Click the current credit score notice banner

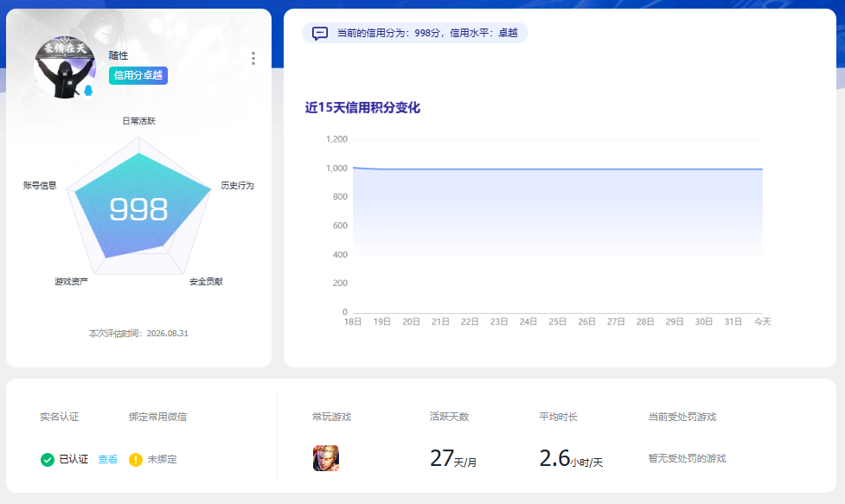[x=415, y=34]
